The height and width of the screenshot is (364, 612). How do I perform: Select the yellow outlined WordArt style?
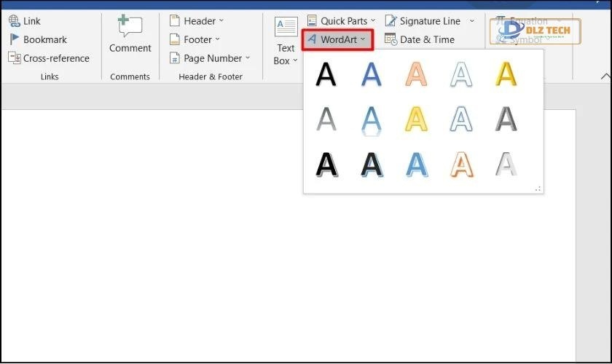tap(416, 119)
